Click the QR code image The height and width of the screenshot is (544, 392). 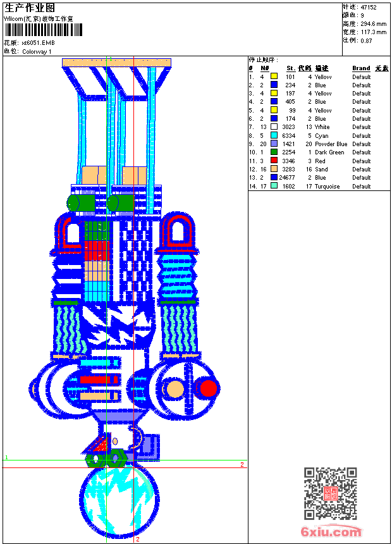point(331,493)
